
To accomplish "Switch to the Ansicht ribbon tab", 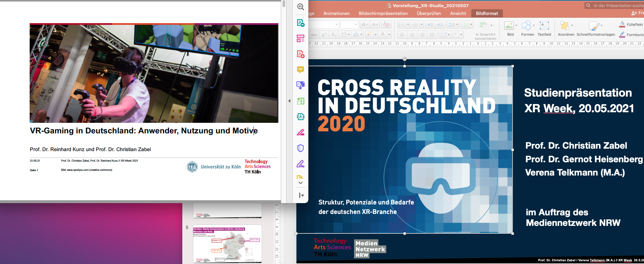I will pyautogui.click(x=458, y=13).
